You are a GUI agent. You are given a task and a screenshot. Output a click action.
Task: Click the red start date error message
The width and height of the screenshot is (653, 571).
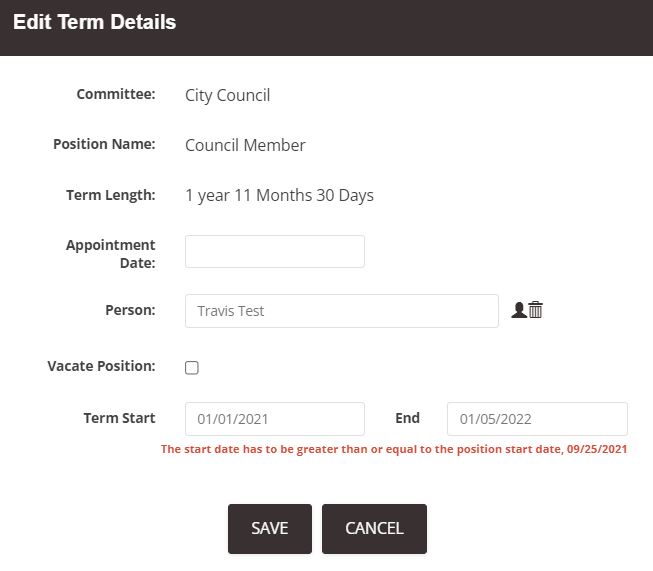click(394, 449)
